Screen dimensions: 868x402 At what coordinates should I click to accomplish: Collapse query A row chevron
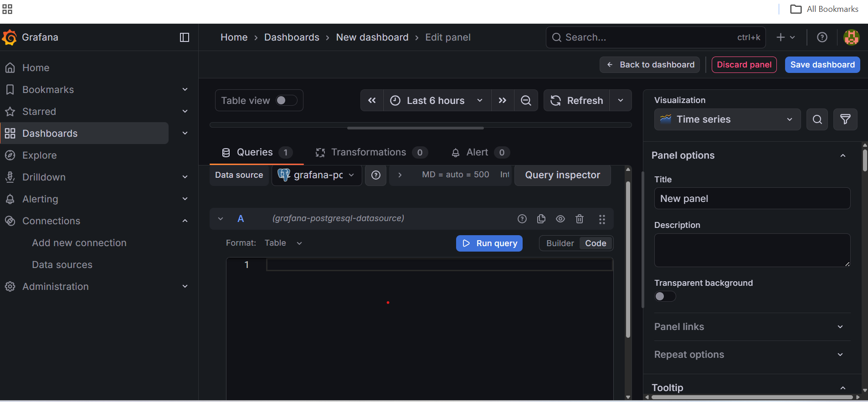(x=221, y=219)
